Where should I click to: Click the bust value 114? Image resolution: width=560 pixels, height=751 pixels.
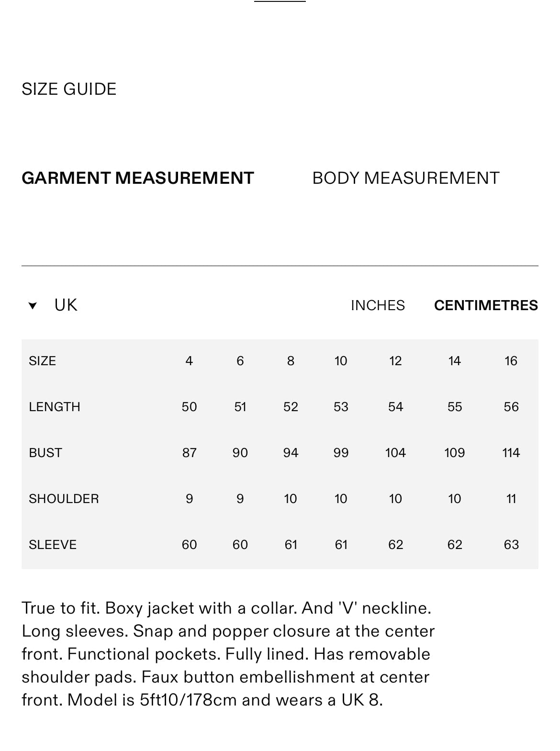pos(511,453)
